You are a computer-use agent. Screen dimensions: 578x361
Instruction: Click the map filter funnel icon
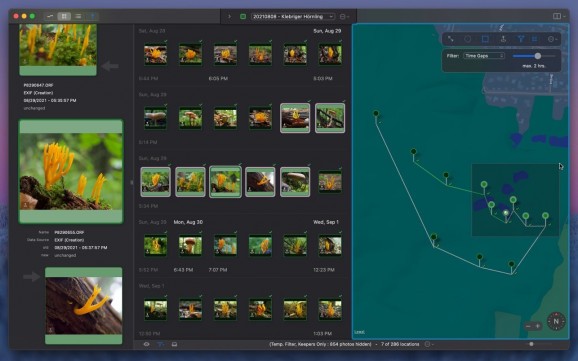coord(520,39)
